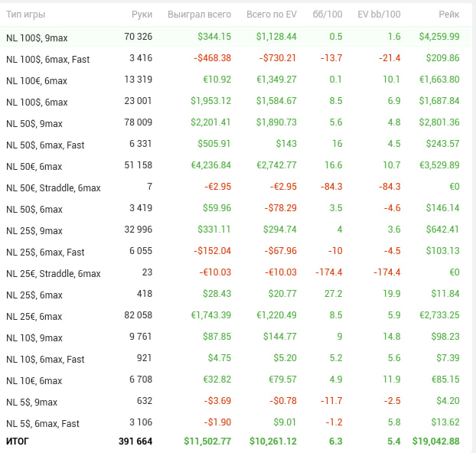Sort by the 'Тип игры' column header
The image size is (476, 453).
[25, 15]
